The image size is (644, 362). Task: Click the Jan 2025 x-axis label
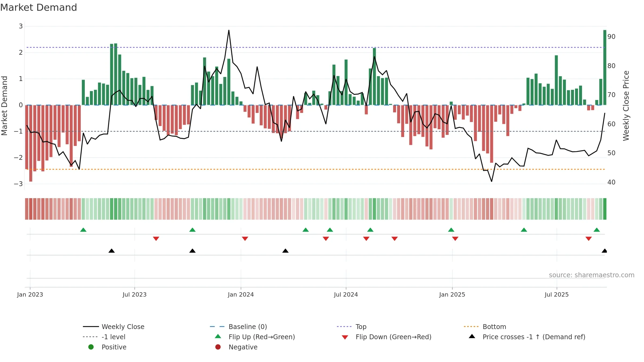(452, 294)
